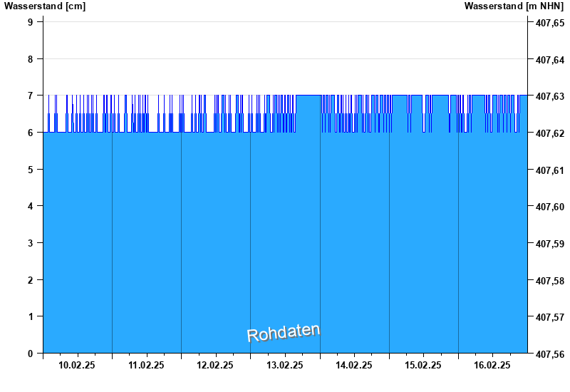Select the 12.02.25 date label
Image resolution: width=570 pixels, height=392 pixels.
215,365
